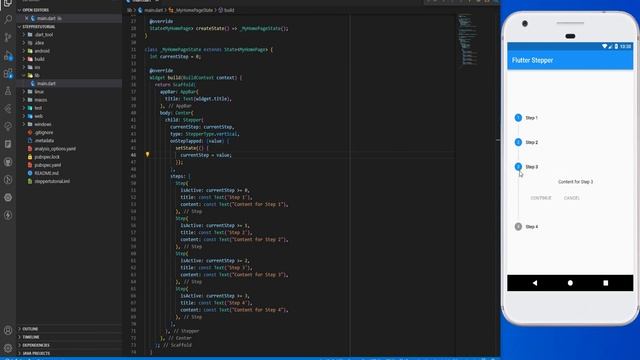Screen dimensions: 640x360
Task: Tap the Step 1 circle in the stepper
Action: (518, 118)
